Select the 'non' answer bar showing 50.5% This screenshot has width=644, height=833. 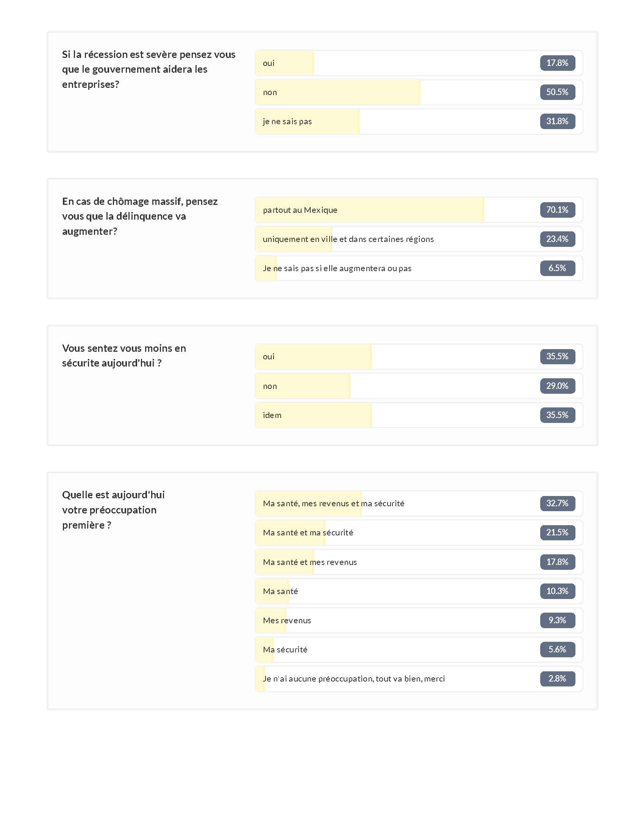pyautogui.click(x=419, y=92)
